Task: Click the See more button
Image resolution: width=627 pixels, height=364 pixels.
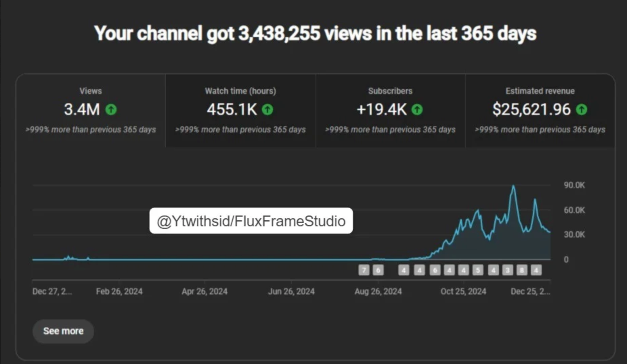Action: pyautogui.click(x=63, y=331)
